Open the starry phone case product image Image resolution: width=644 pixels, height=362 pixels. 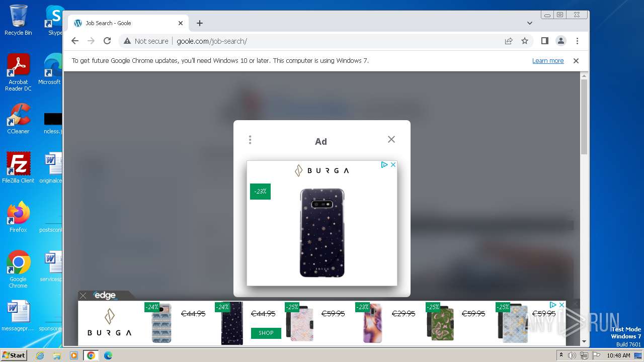pos(322,233)
